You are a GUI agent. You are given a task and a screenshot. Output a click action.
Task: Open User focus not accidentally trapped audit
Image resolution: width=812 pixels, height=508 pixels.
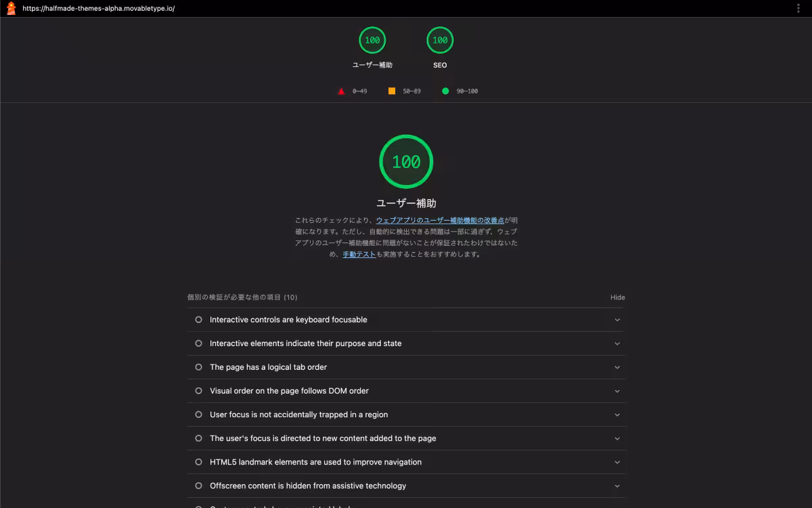click(298, 415)
